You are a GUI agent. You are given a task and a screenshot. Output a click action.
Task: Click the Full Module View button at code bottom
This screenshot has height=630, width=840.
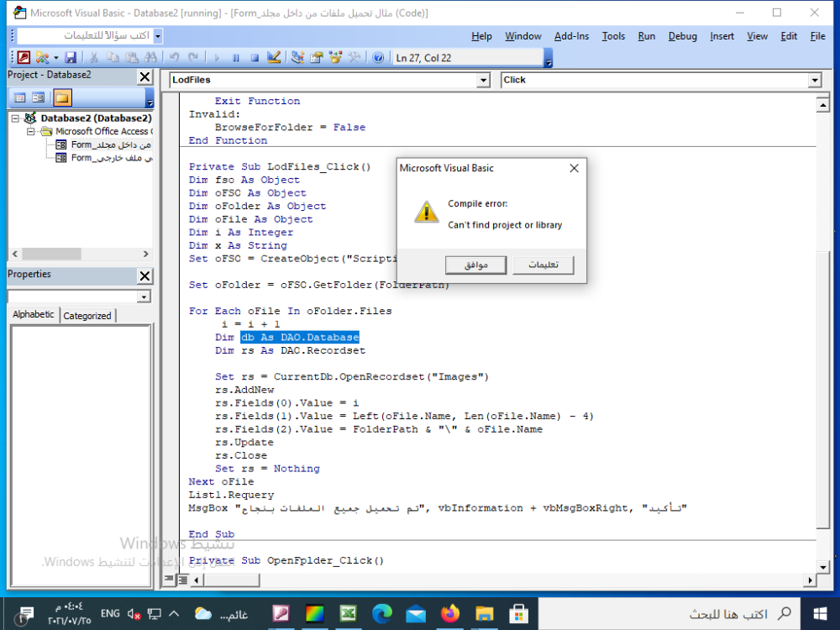click(x=182, y=580)
